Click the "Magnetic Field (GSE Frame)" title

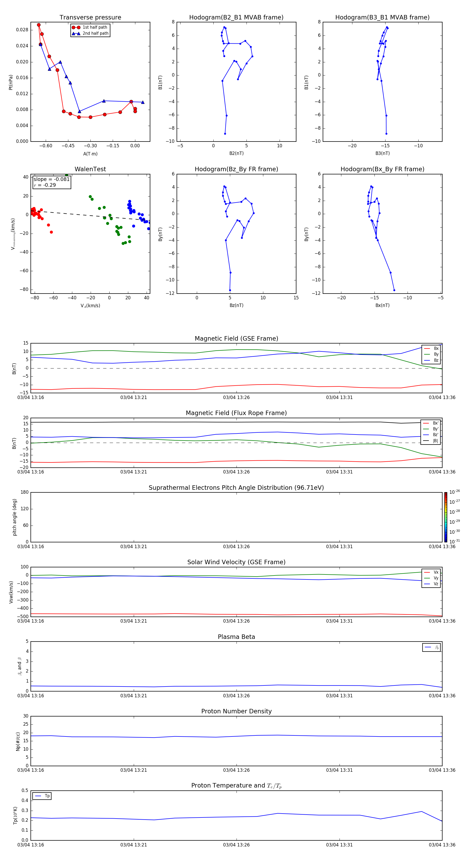point(236,339)
